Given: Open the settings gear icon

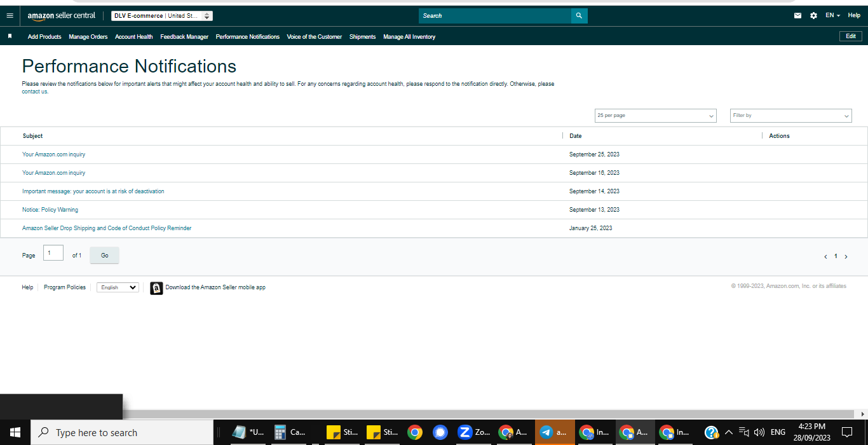Looking at the screenshot, I should coord(814,15).
